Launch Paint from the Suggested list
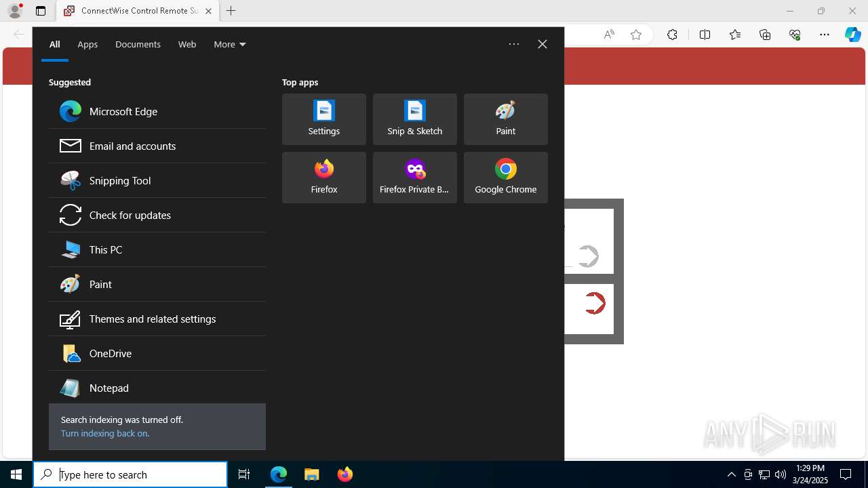868x488 pixels. (157, 284)
